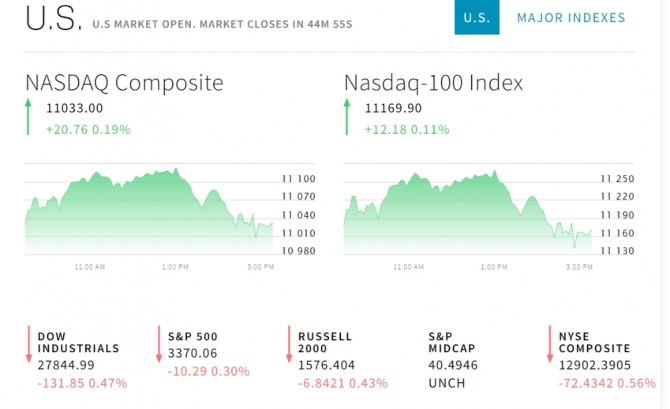Click the NYSE Composite red down arrow
Viewport: 670px width, 409px height.
point(549,344)
